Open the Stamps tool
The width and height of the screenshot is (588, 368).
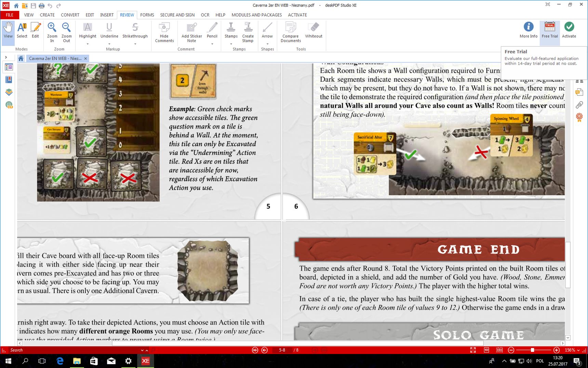(231, 30)
